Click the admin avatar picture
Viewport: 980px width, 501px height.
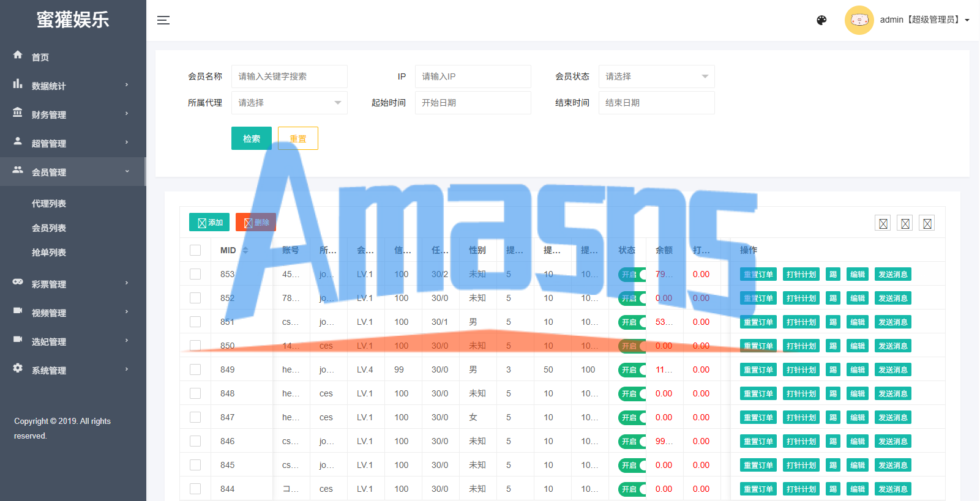(x=859, y=20)
